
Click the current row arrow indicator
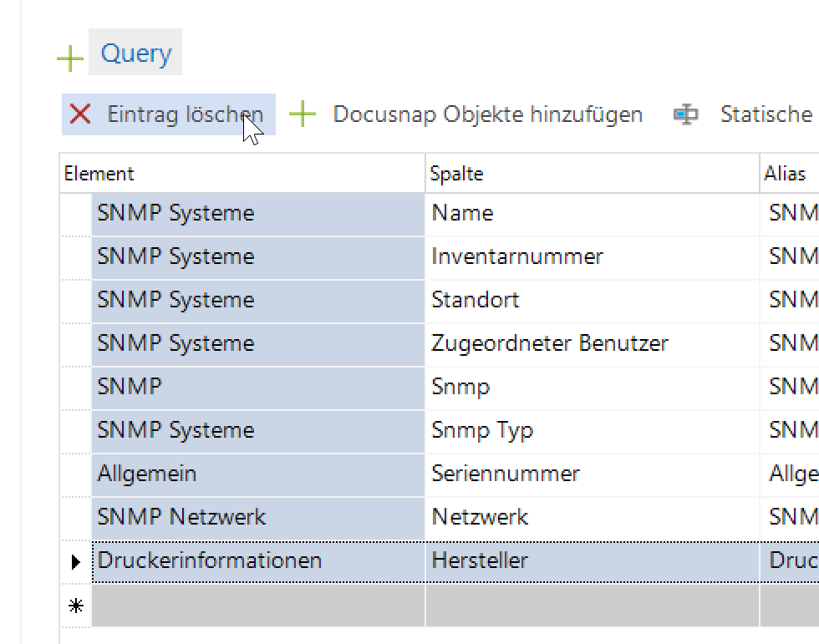[76, 561]
